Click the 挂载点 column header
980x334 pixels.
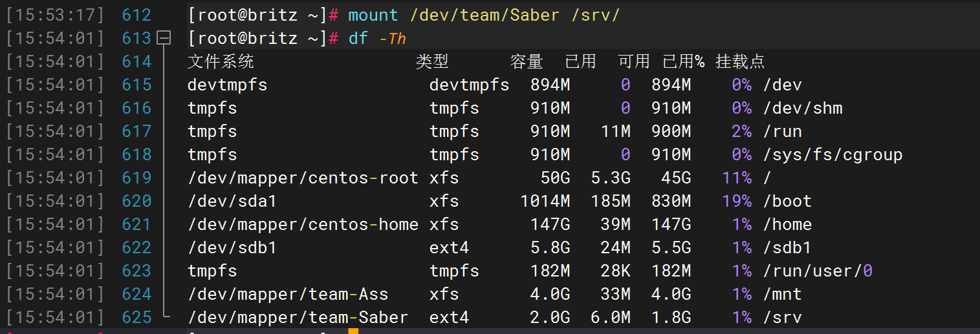coord(740,61)
